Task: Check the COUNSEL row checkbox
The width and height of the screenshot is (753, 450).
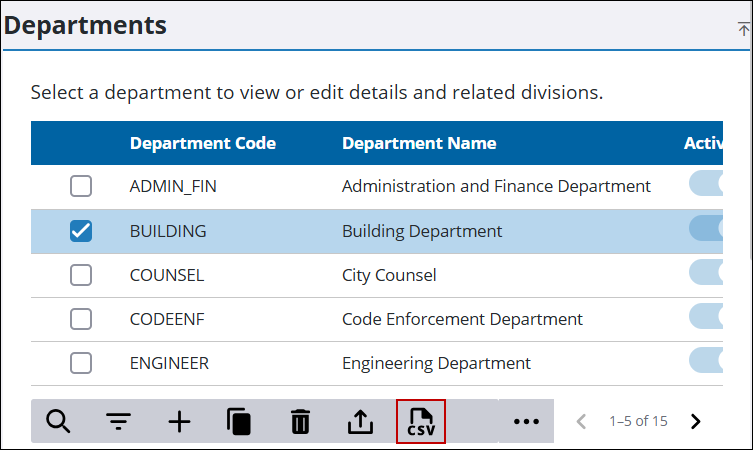Action: point(81,275)
